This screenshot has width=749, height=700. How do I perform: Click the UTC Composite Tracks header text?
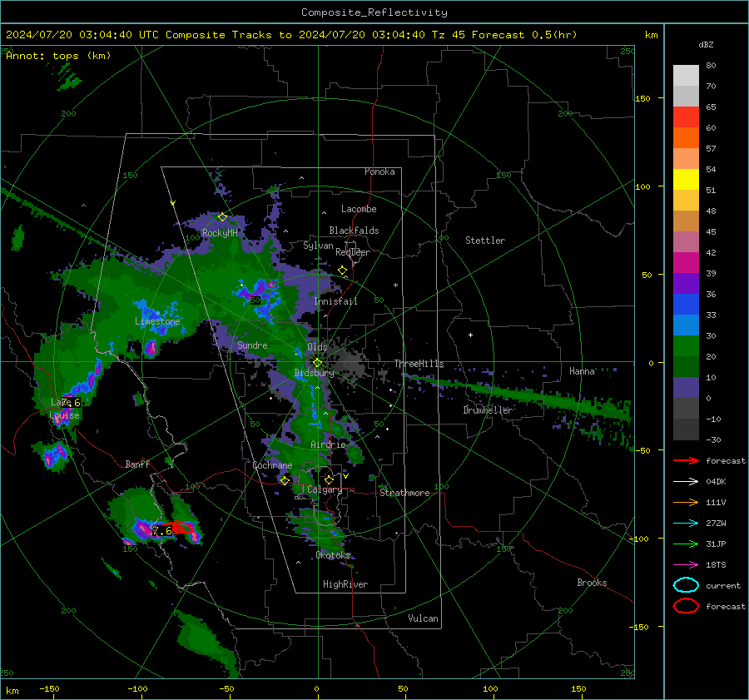[291, 35]
